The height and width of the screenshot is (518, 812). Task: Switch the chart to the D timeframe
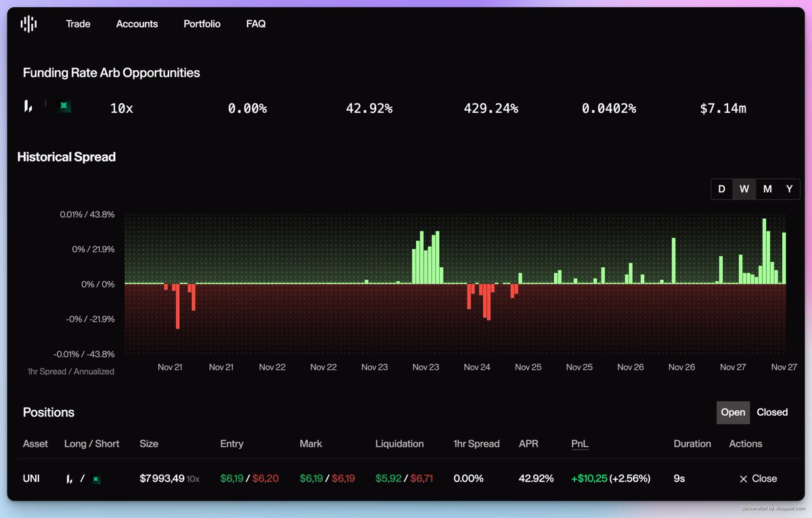[722, 189]
